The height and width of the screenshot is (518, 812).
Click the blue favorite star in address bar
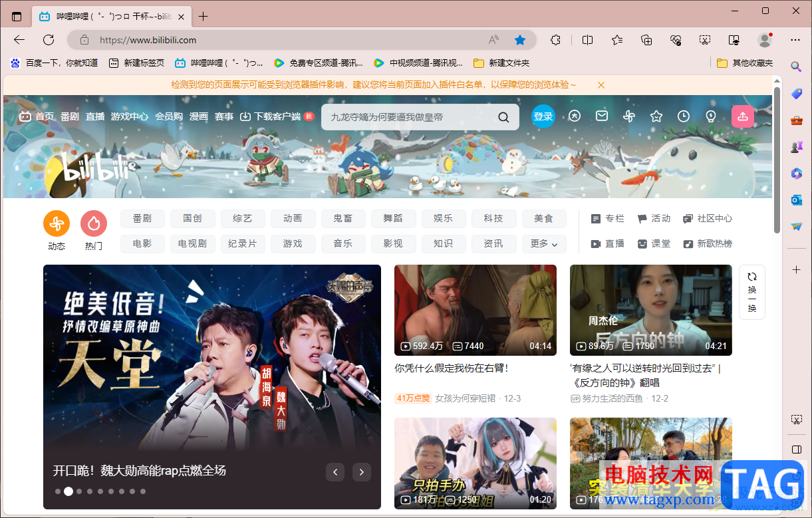[x=520, y=40]
